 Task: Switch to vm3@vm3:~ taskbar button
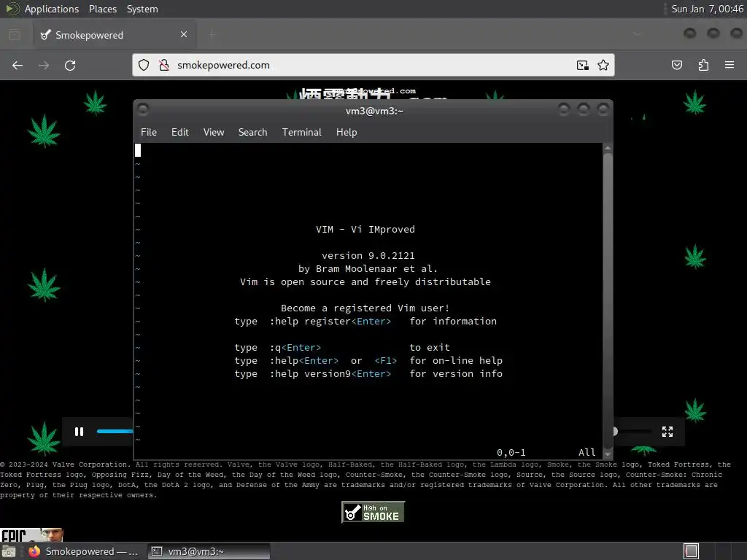click(x=209, y=551)
